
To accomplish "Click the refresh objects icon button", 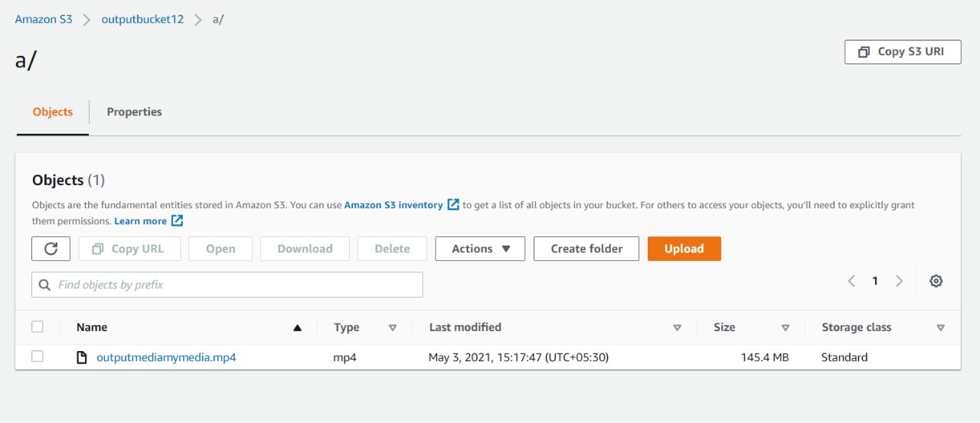I will [51, 249].
